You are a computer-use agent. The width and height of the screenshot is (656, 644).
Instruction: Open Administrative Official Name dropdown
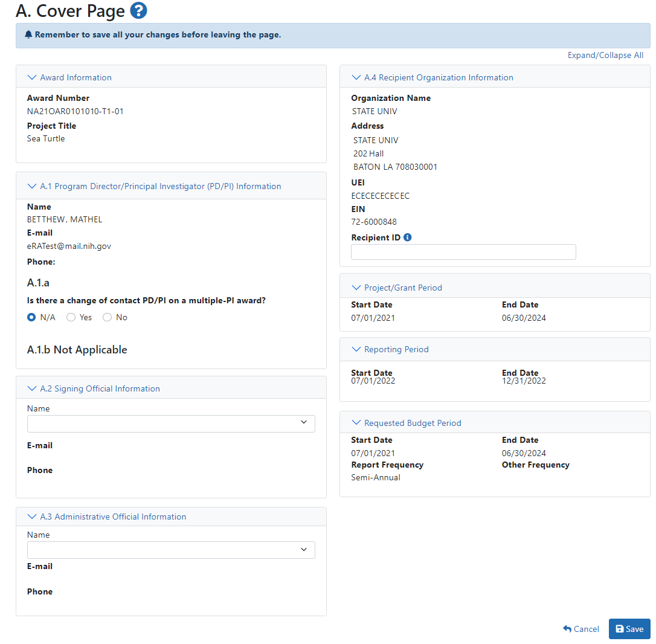[171, 550]
